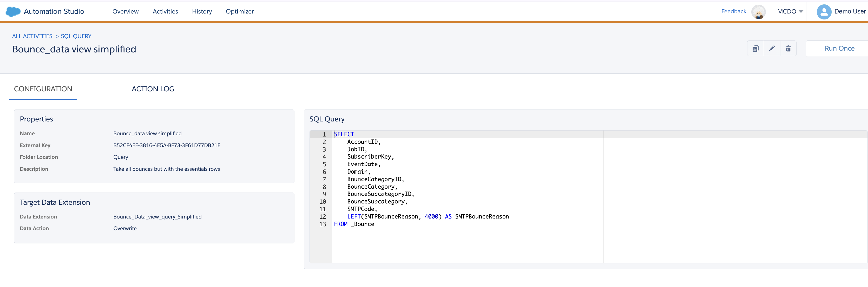Click the SELECT keyword on line 1
This screenshot has height=287, width=868.
tap(344, 134)
